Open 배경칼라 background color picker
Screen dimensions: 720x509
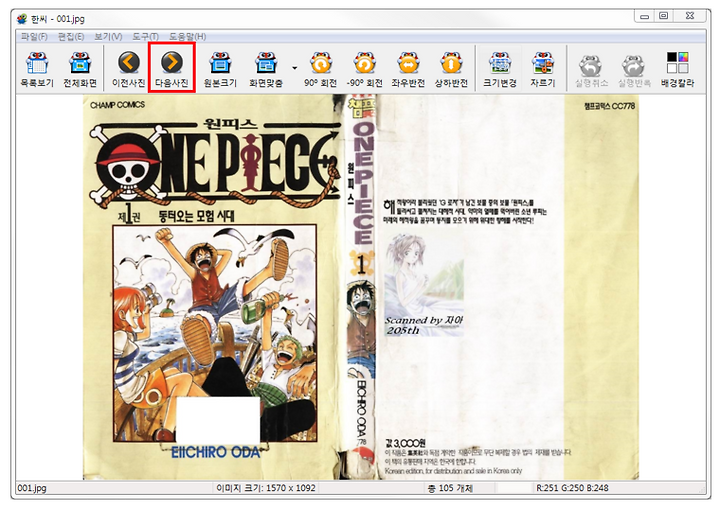677,69
